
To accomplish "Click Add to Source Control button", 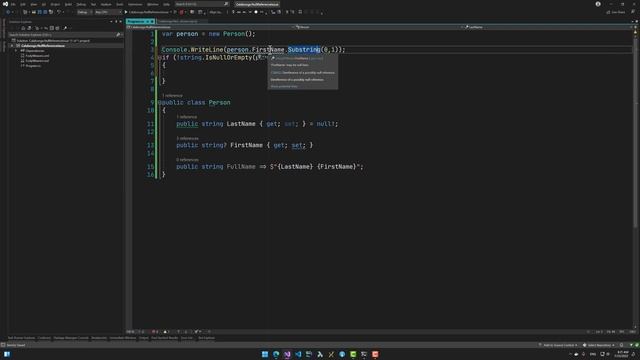I will coord(558,345).
